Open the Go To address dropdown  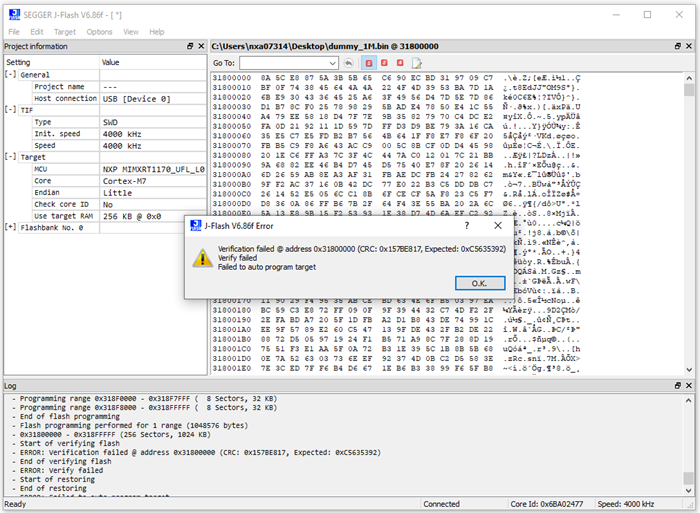(x=333, y=63)
